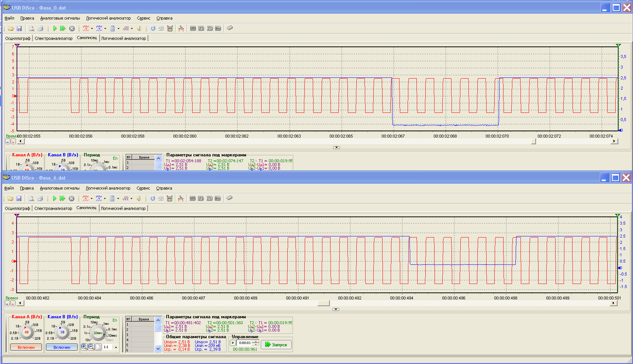Start continuous run in Фаза_0 window
Image resolution: width=633 pixels, height=364 pixels.
[x=63, y=28]
